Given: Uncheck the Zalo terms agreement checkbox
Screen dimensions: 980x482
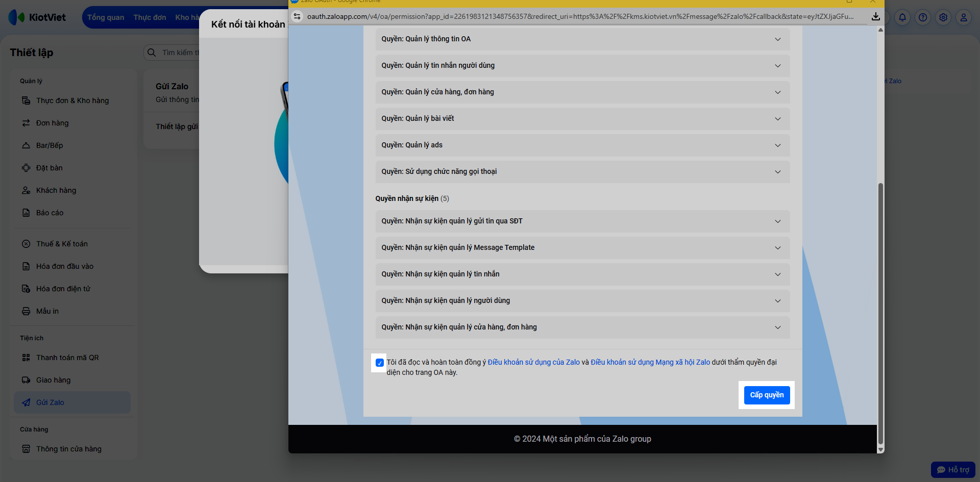Looking at the screenshot, I should [x=379, y=363].
